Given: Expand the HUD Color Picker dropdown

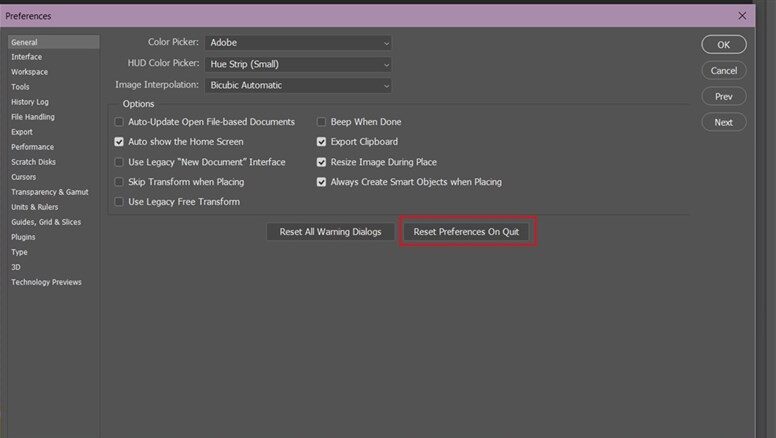Looking at the screenshot, I should pos(298,64).
